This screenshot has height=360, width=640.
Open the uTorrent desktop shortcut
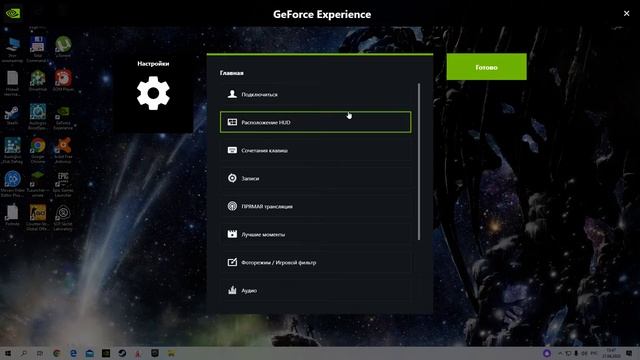(x=63, y=47)
